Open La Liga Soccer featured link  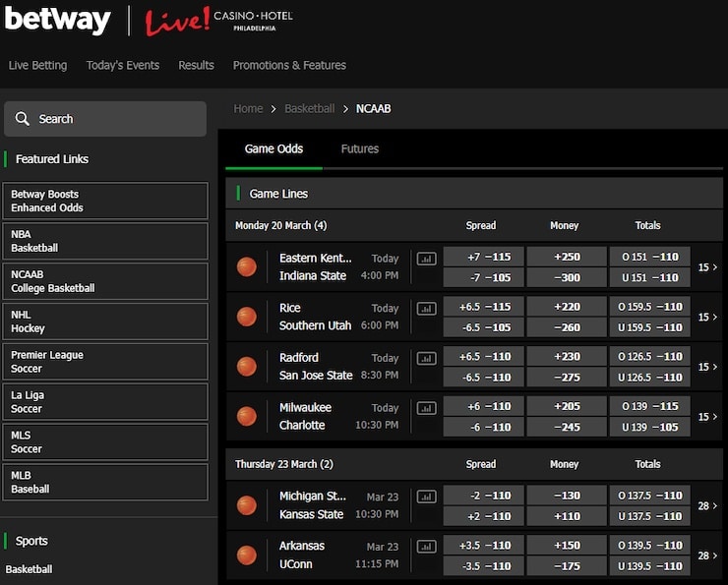tap(105, 402)
